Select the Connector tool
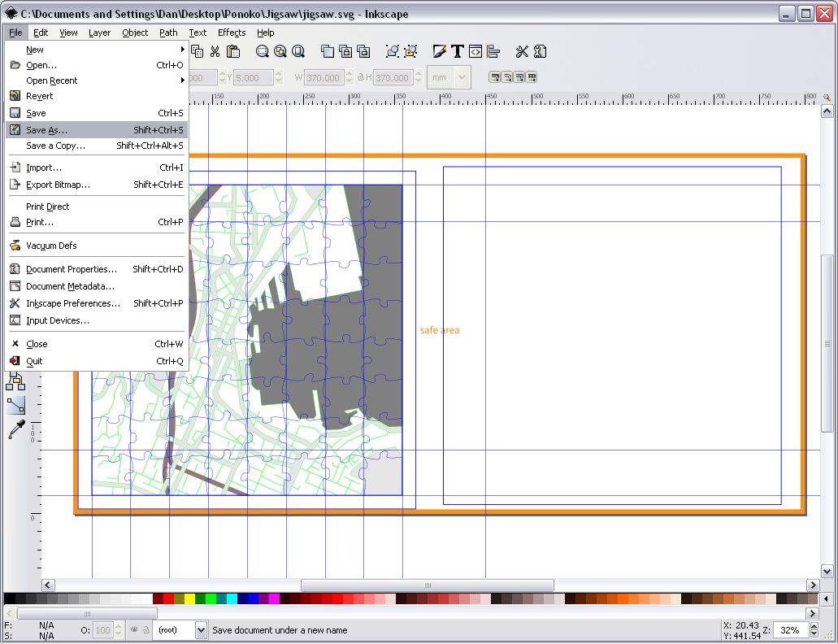This screenshot has width=838, height=644. (16, 407)
